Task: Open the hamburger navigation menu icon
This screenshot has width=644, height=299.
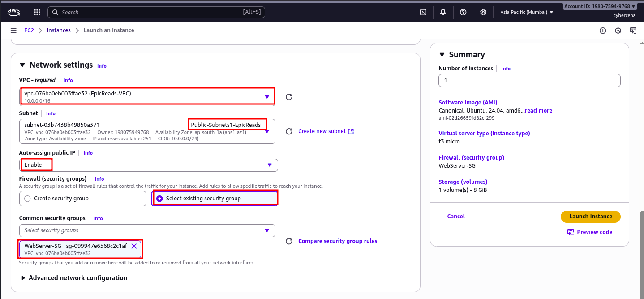Action: (x=13, y=30)
